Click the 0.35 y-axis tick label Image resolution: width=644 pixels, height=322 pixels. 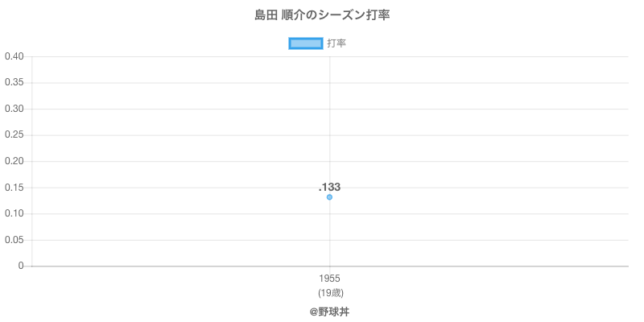14,83
